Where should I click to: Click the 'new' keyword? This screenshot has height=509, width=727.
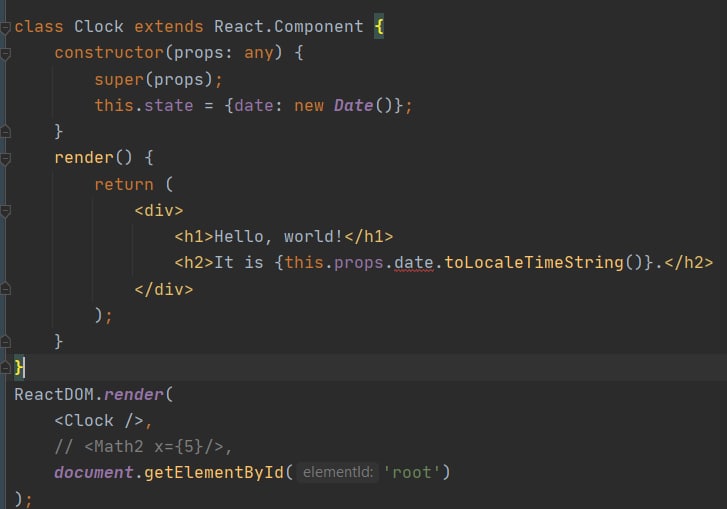pyautogui.click(x=309, y=105)
